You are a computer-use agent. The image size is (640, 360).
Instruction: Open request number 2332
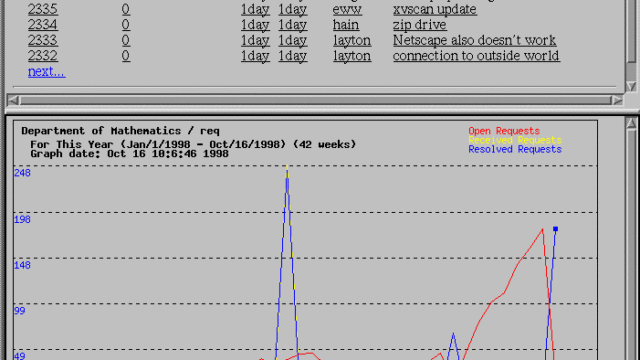click(43, 56)
